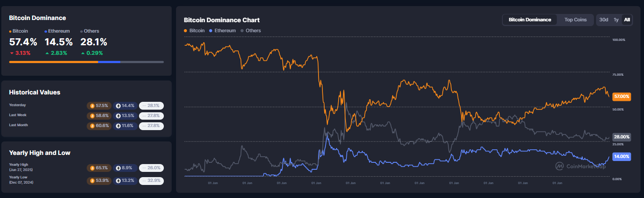The width and height of the screenshot is (644, 198).
Task: Click the blue 14.00% Ethereum axis label
Action: click(x=621, y=156)
